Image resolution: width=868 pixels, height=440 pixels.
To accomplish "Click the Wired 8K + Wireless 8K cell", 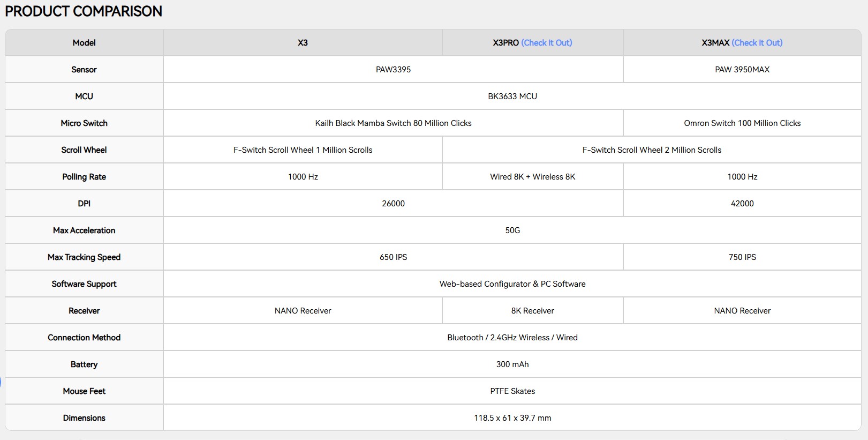I will [x=533, y=177].
